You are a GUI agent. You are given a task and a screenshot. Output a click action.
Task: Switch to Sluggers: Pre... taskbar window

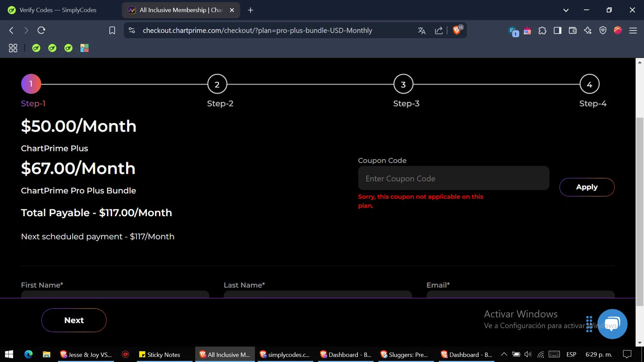[x=406, y=354]
